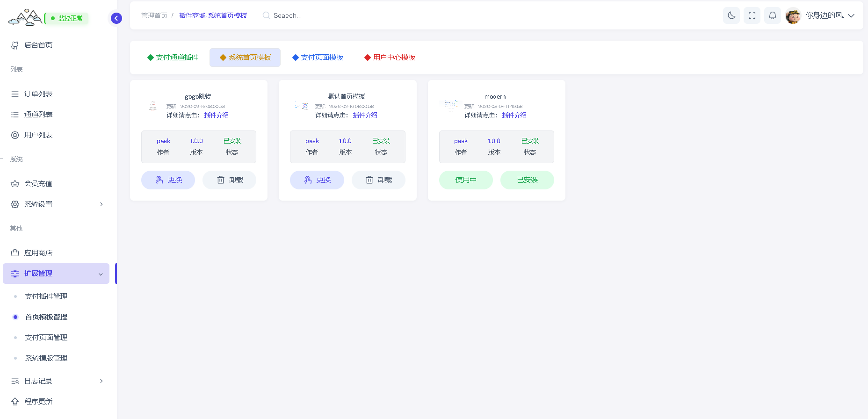Screen dimensions: 868x419
Task: Enter fullscreen using the expand icon
Action: tap(752, 15)
